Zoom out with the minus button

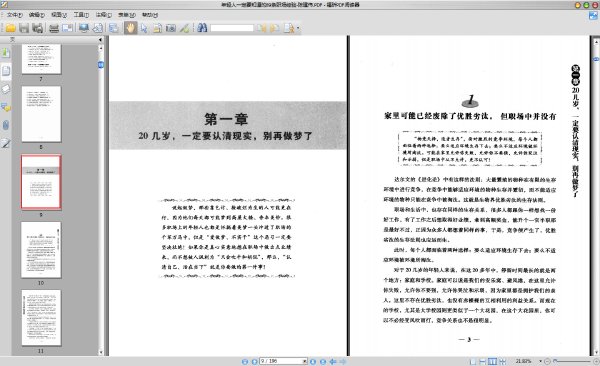(547, 361)
